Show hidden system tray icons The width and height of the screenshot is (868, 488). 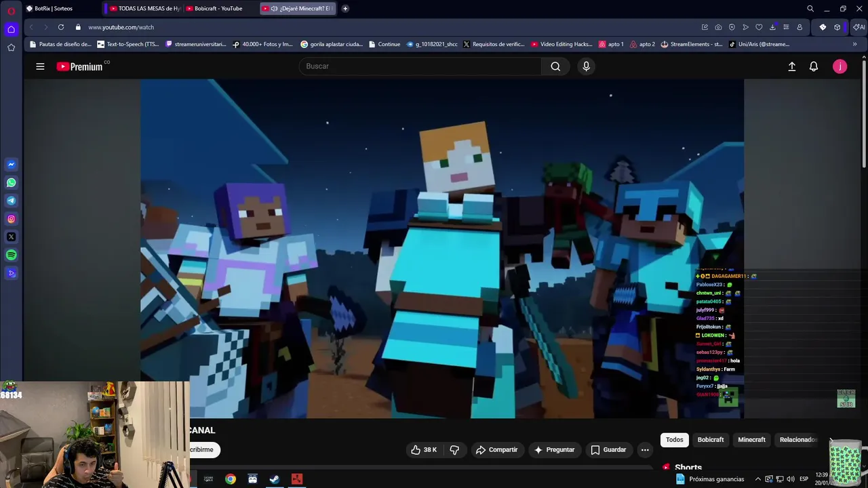click(758, 479)
